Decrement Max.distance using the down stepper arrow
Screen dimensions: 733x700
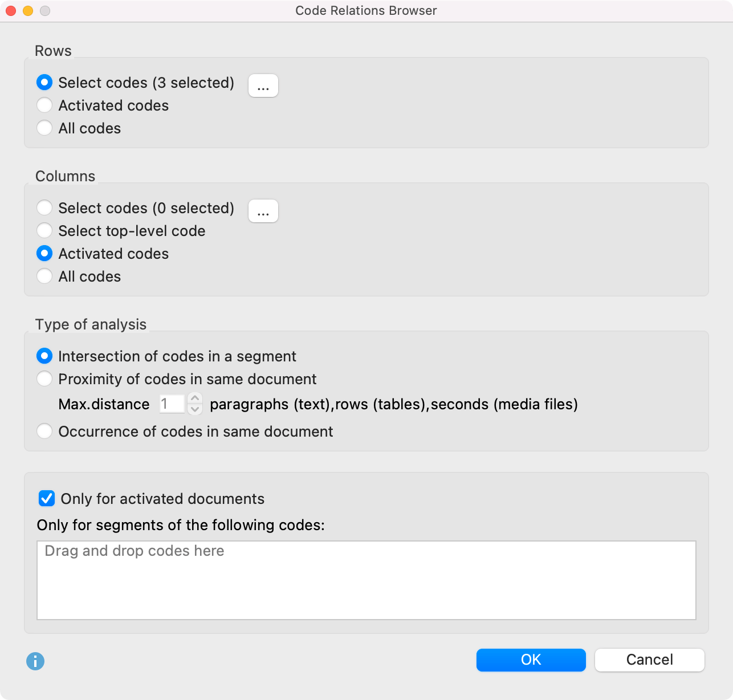[x=195, y=410]
